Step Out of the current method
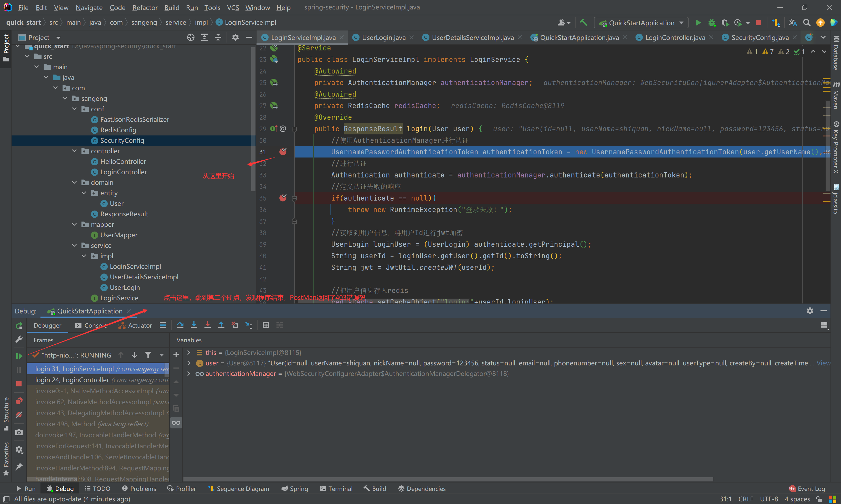This screenshot has width=841, height=504. (x=221, y=325)
